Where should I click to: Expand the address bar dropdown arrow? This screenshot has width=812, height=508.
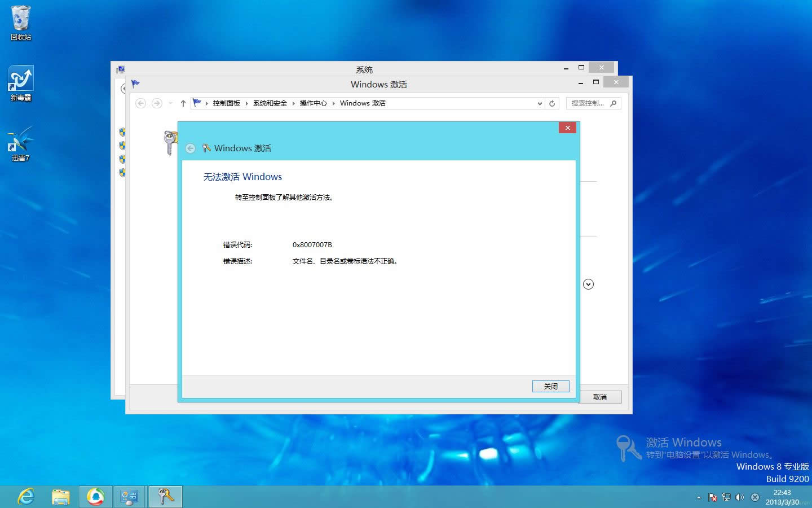click(x=540, y=103)
